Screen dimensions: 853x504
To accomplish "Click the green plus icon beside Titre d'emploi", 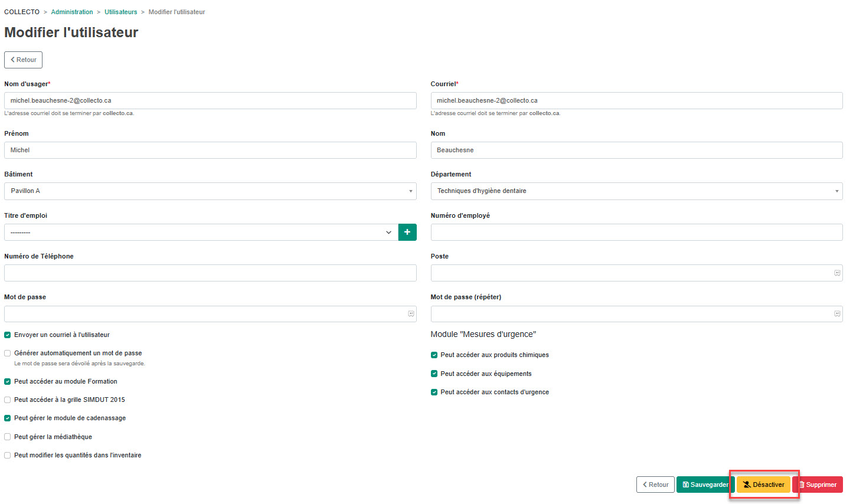I will coord(407,232).
